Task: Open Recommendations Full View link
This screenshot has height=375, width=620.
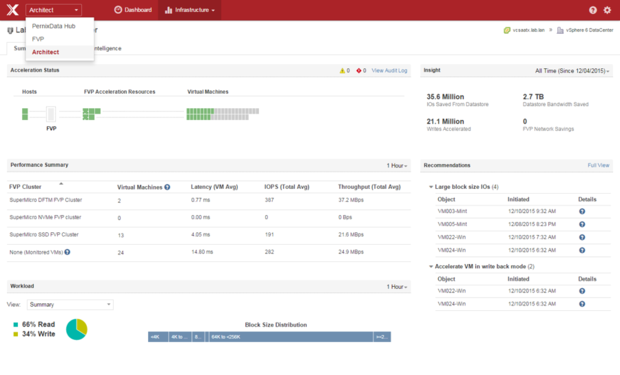Action: point(598,165)
